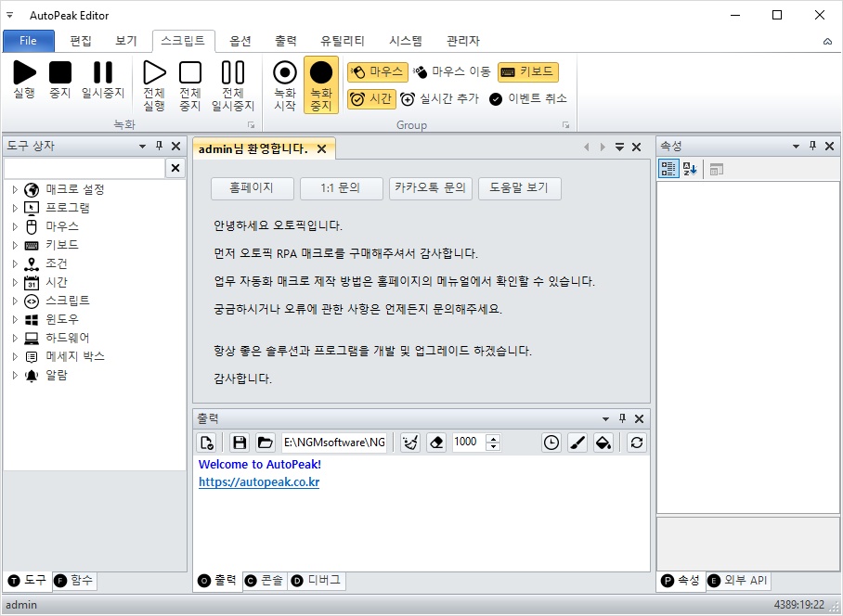Image resolution: width=843 pixels, height=616 pixels.
Task: Click the 중지 (Stop) square icon
Action: tap(60, 72)
